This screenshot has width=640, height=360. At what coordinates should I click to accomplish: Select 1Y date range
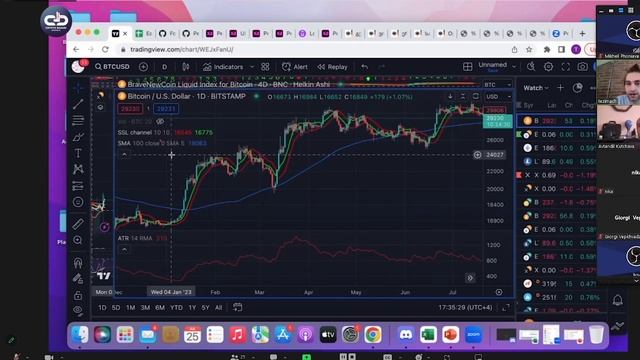(x=192, y=307)
